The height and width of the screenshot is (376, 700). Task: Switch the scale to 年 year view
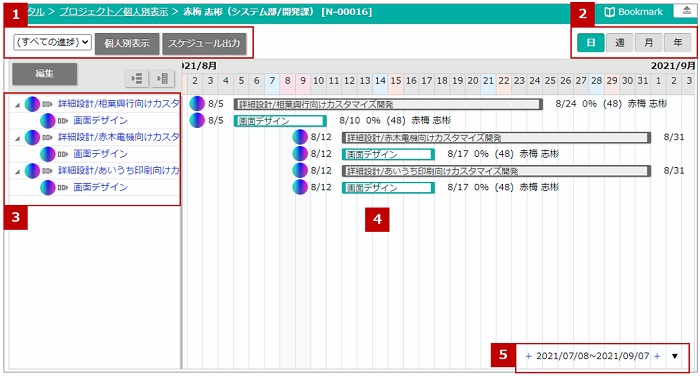pos(678,43)
